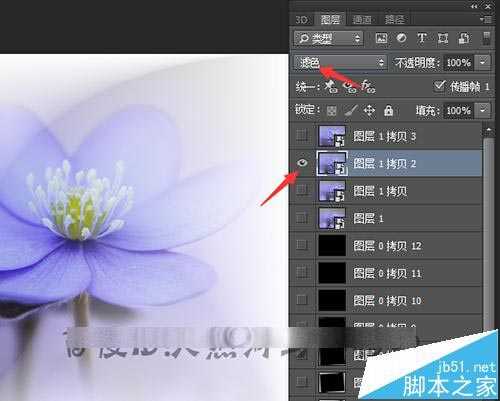Select black thumbnail of 图层 0 拷贝 10
This screenshot has height=401, width=500.
point(332,300)
